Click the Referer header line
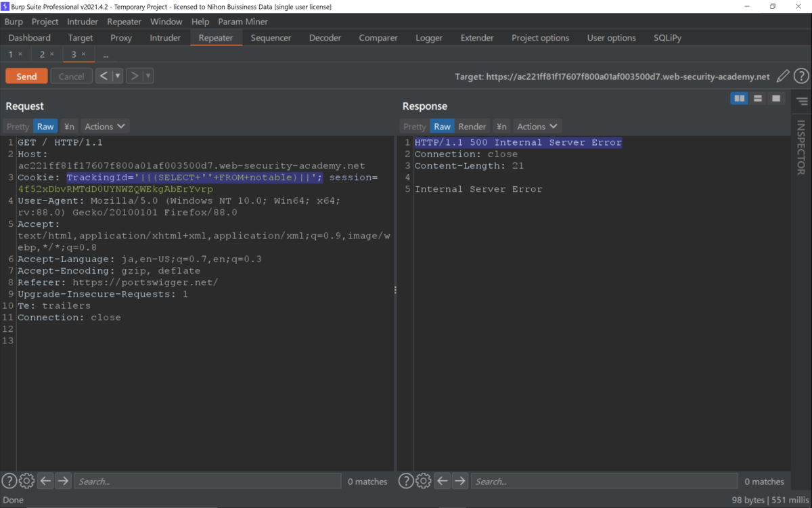The image size is (812, 508). click(x=118, y=282)
